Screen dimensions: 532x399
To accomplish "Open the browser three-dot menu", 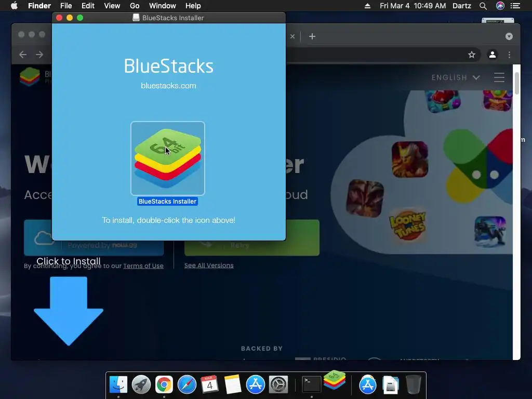I will (509, 55).
